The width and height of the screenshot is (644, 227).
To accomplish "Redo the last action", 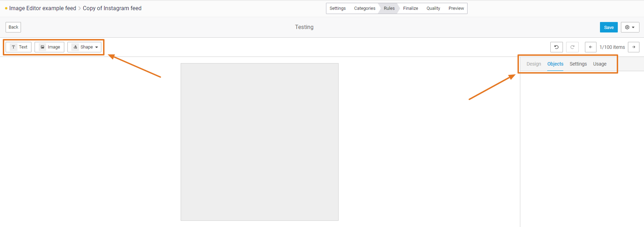I will point(572,47).
